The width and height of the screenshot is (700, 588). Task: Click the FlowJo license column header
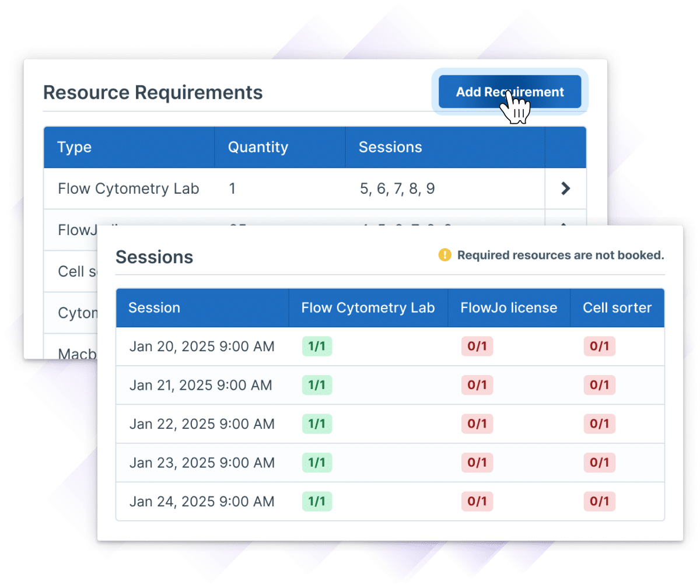coord(509,308)
